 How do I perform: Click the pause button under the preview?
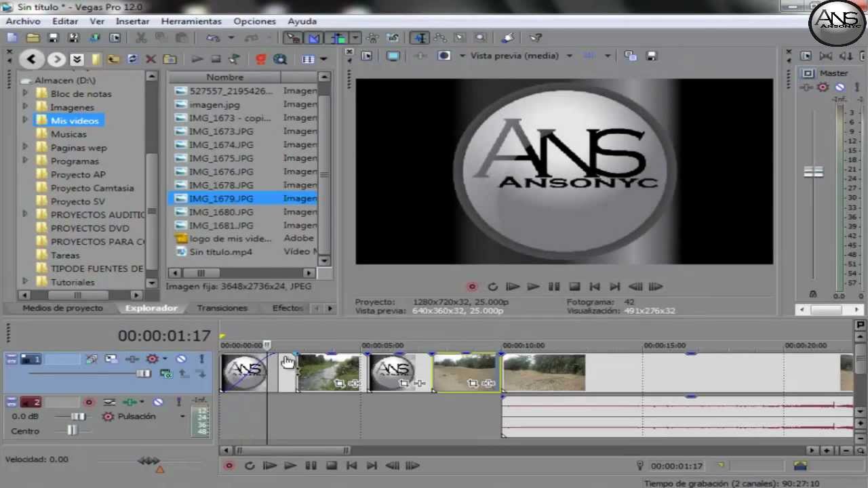pos(553,287)
